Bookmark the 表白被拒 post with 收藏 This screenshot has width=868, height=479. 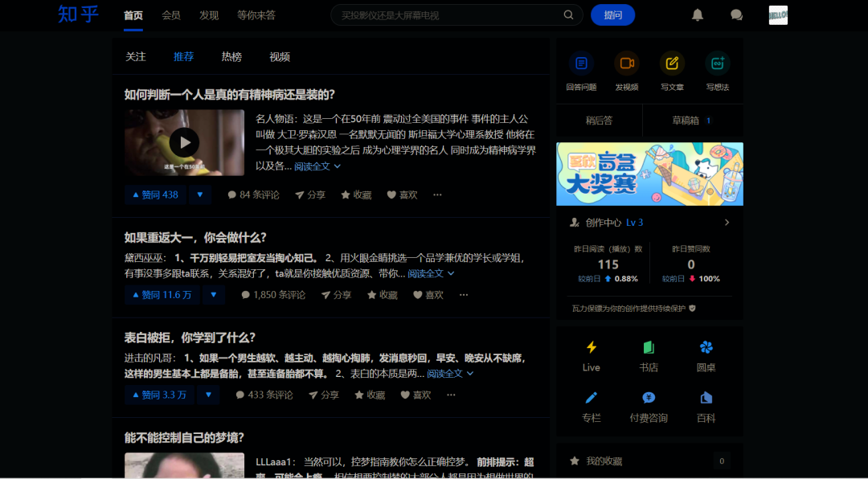369,395
